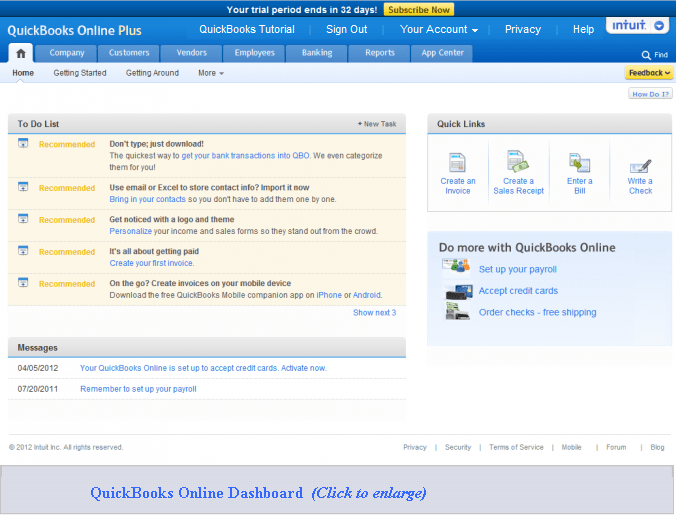676x516 pixels.
Task: Click task icon beside 'Use email or Excel' row
Action: [x=23, y=187]
